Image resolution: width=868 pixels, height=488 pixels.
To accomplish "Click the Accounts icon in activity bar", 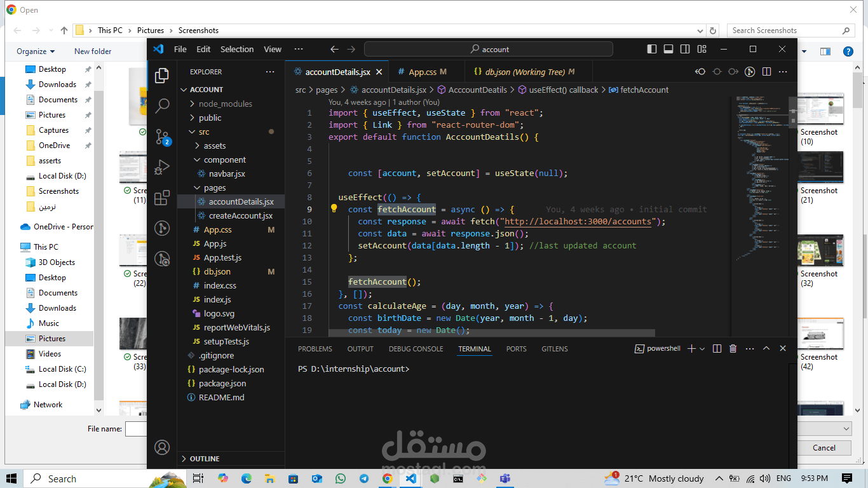I will 162,447.
